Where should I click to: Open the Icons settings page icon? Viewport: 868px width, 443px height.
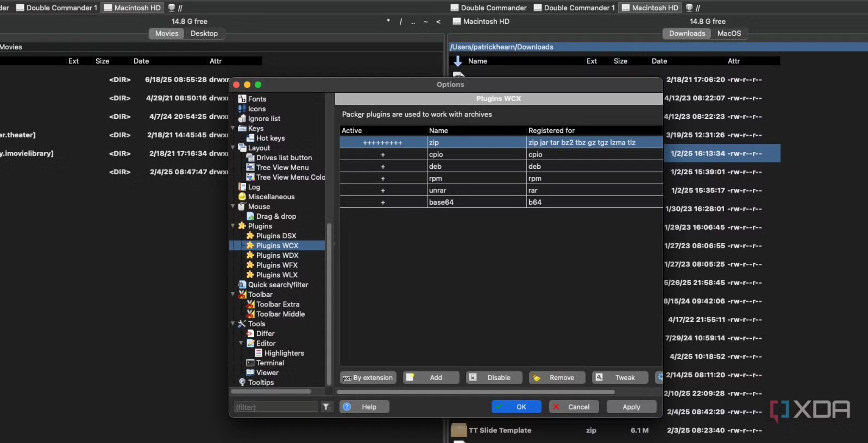coord(242,109)
